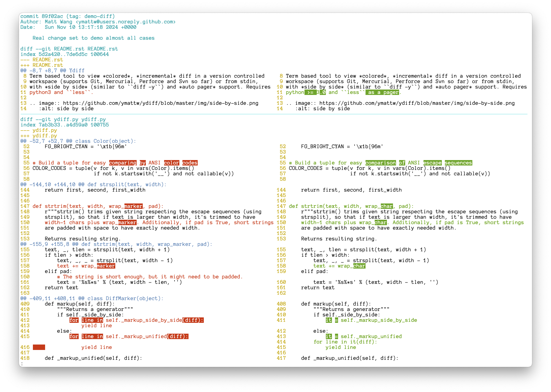Click hunk header '@@ -52,7 +52,7 @@ class Color(object):'
This screenshot has width=551, height=392.
[78, 141]
